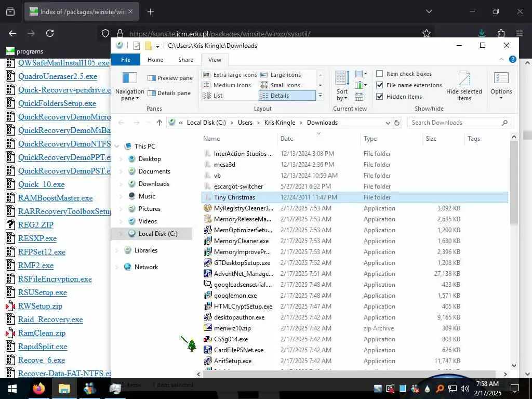Click the Search Downloads box
The image size is (532, 399).
pyautogui.click(x=459, y=123)
